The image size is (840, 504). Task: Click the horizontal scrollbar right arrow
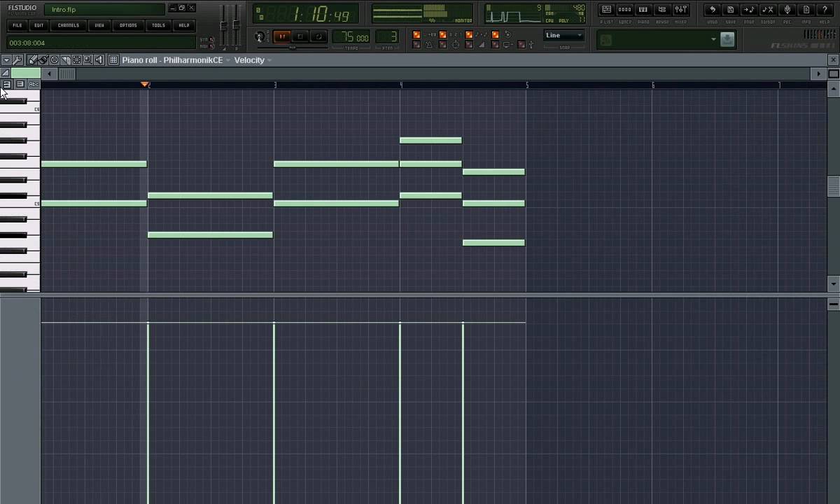tap(819, 73)
